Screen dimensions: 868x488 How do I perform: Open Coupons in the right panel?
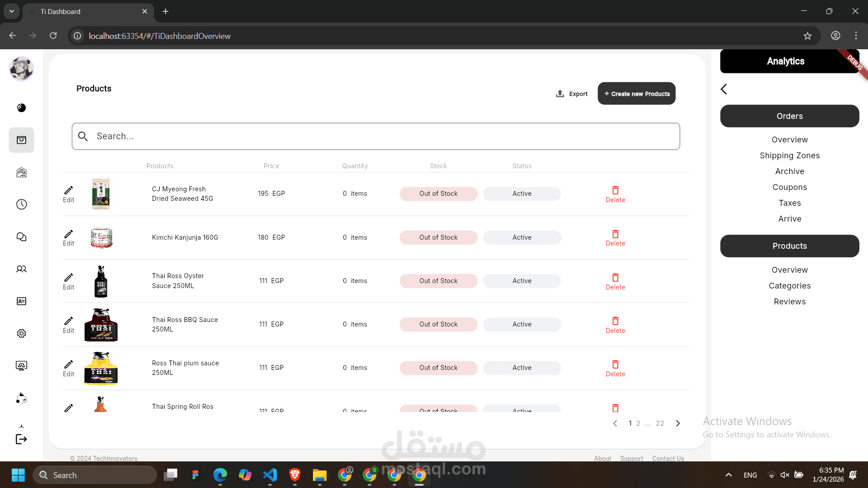click(789, 187)
